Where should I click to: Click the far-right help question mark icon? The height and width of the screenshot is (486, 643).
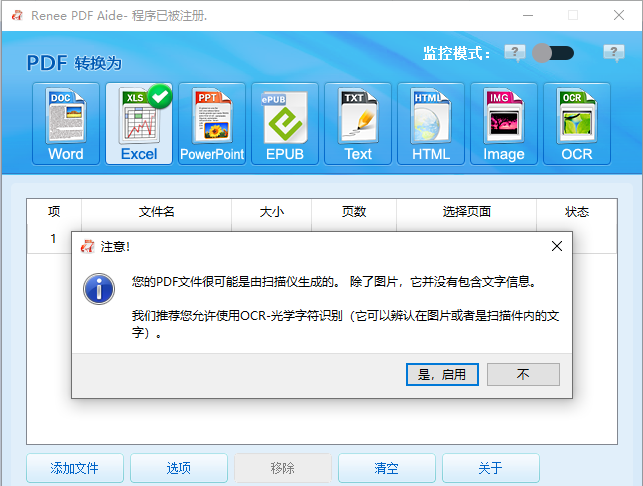[x=614, y=53]
